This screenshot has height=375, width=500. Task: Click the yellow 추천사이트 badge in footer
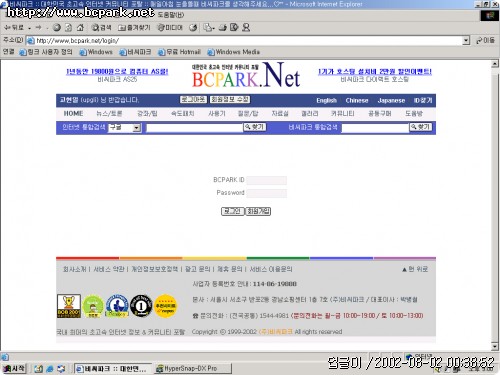pos(165,306)
